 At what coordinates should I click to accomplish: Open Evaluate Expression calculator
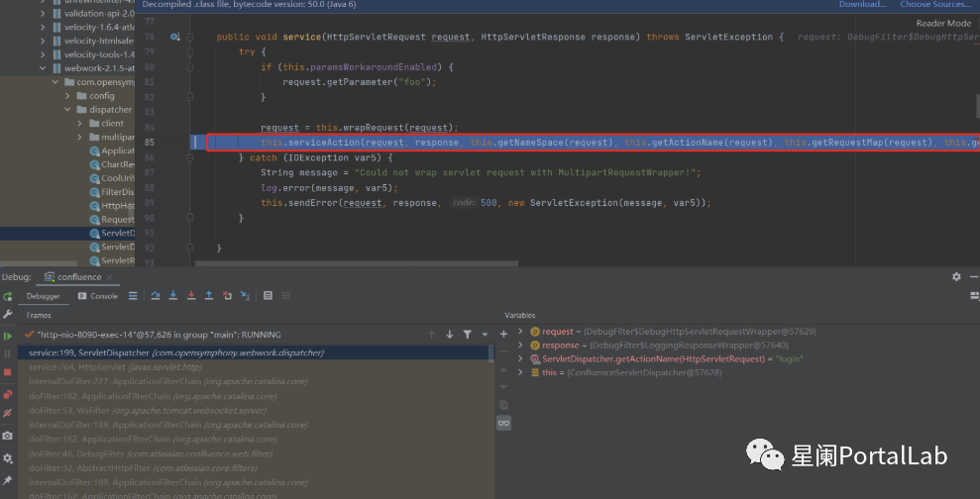pyautogui.click(x=269, y=296)
